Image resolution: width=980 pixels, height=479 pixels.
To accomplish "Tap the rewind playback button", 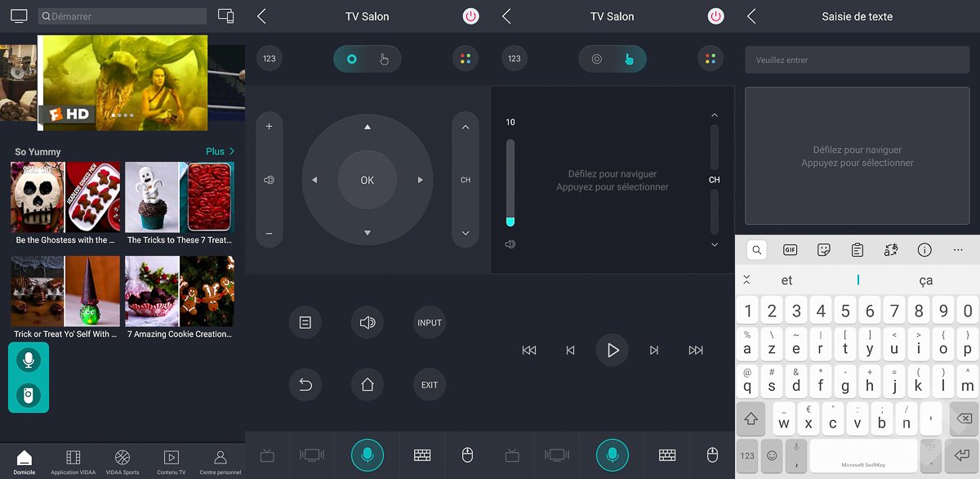I will click(x=529, y=351).
